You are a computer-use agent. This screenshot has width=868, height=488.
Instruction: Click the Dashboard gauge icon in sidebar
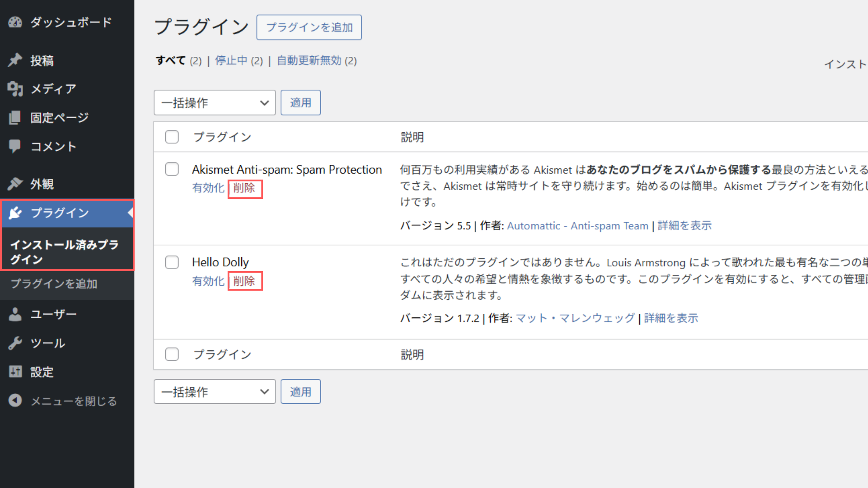(15, 22)
